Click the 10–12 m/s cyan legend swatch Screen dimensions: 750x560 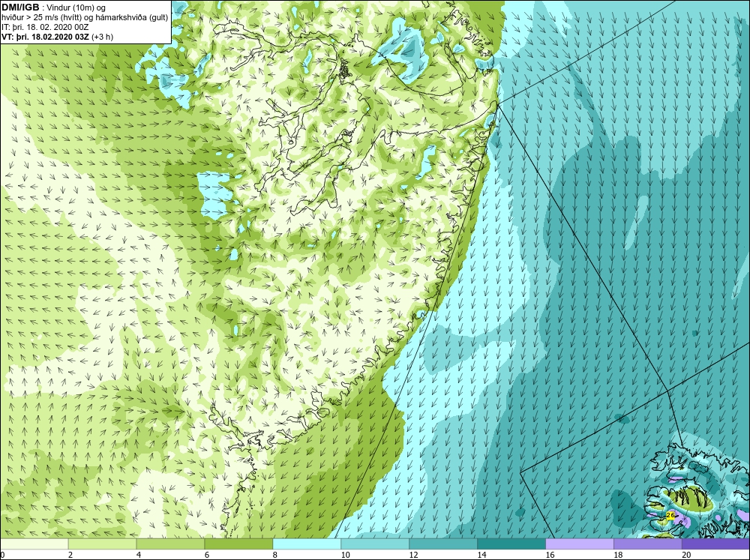[x=374, y=544]
